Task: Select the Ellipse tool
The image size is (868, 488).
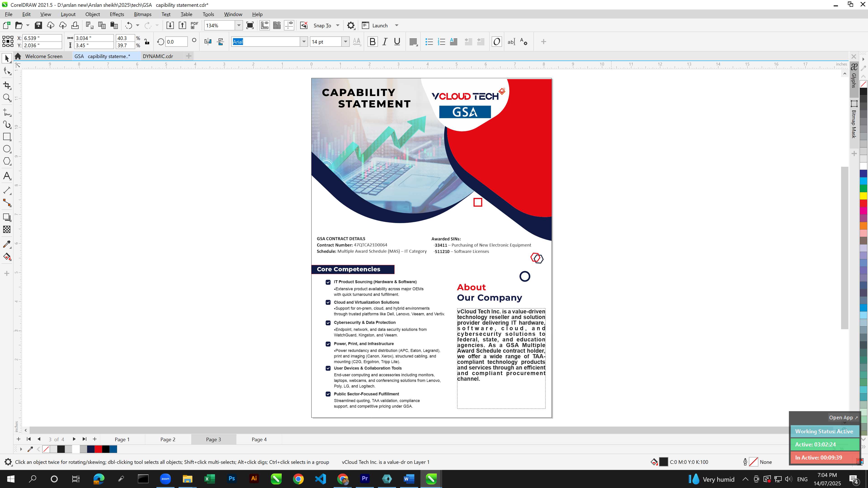Action: [x=7, y=149]
